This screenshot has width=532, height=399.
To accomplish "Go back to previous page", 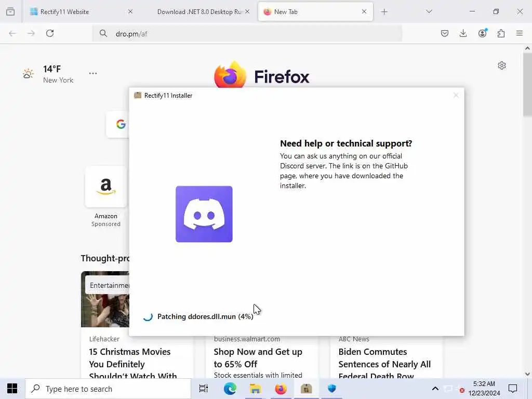I will coord(12,33).
